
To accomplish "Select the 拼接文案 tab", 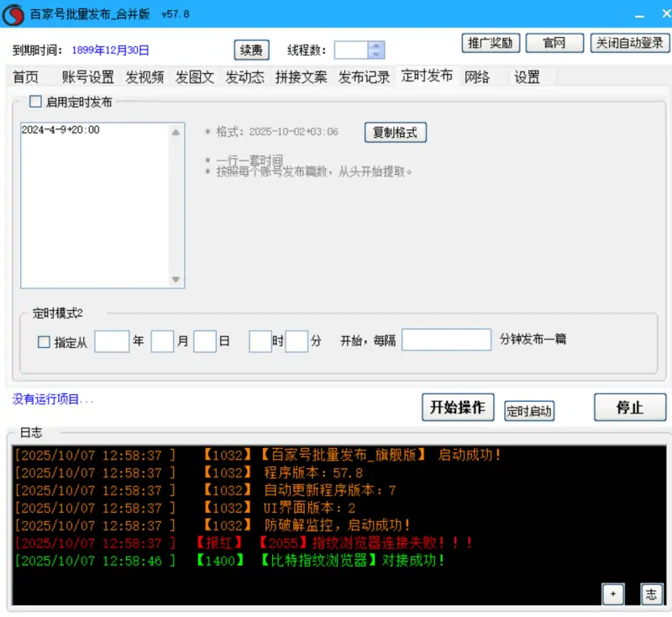I will click(301, 77).
